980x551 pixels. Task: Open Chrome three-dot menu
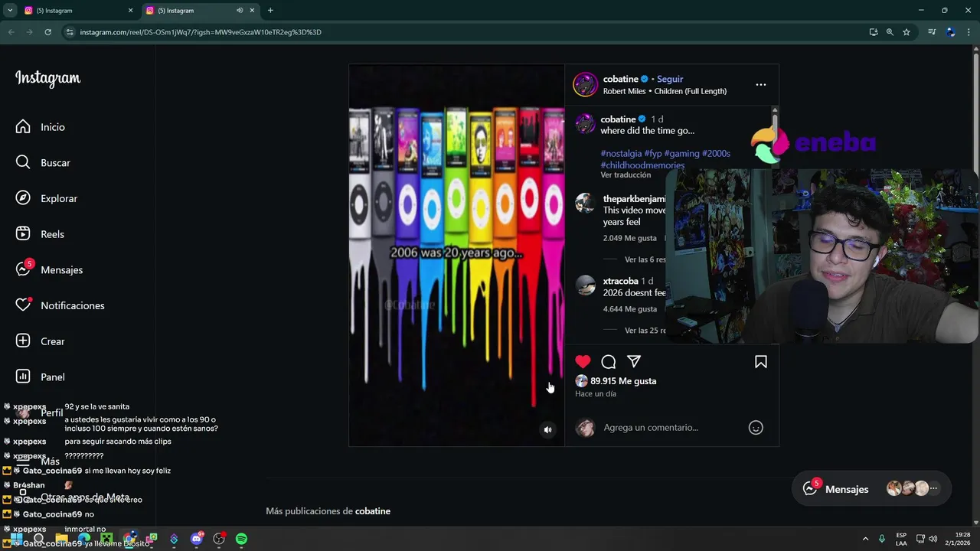point(969,32)
